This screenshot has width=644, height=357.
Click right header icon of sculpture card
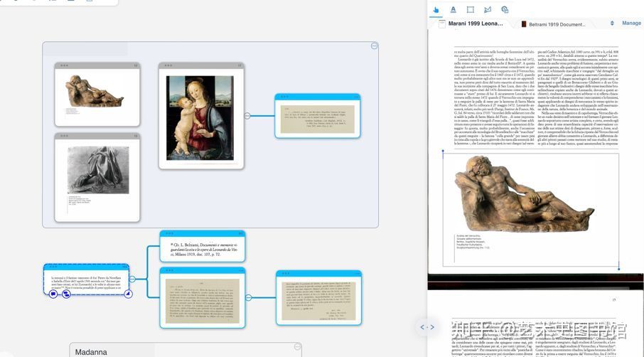tap(136, 65)
